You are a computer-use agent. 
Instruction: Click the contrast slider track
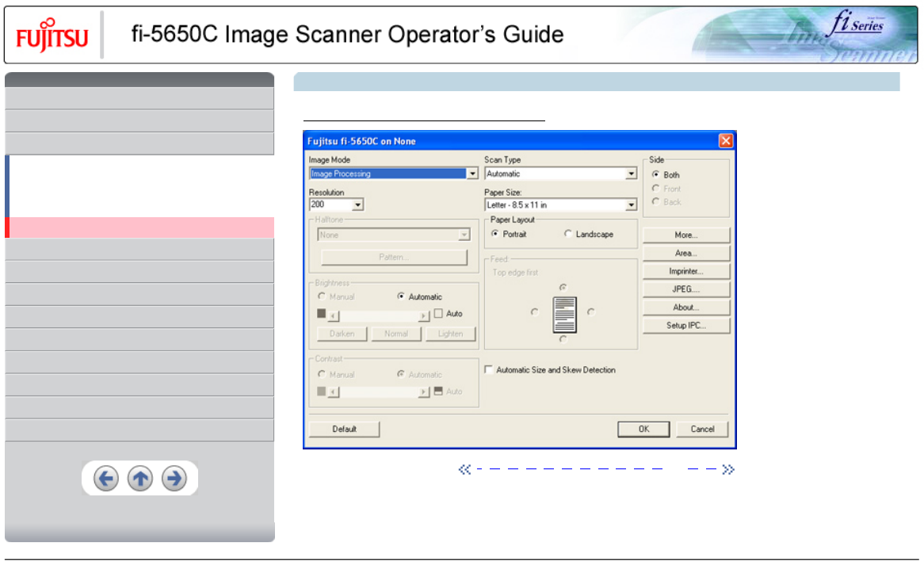(379, 392)
